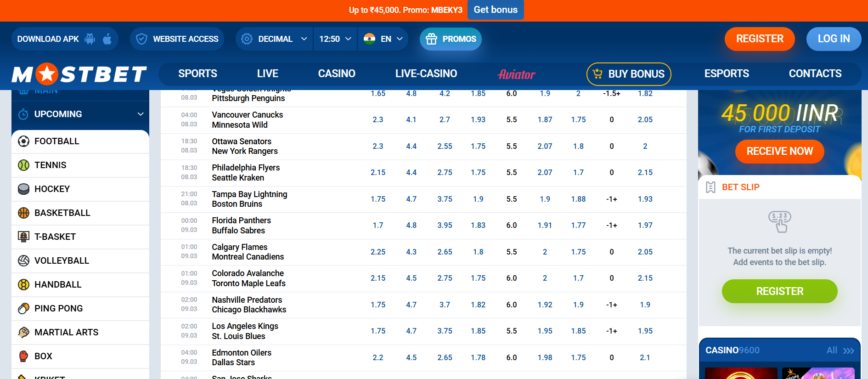The image size is (868, 379).
Task: Click the Upcoming clock icon
Action: tap(23, 114)
